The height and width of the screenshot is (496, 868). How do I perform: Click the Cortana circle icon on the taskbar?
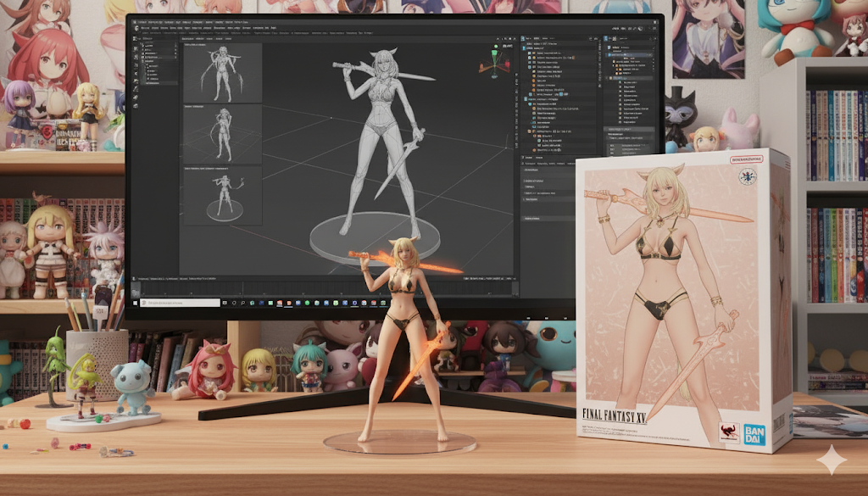click(x=234, y=303)
